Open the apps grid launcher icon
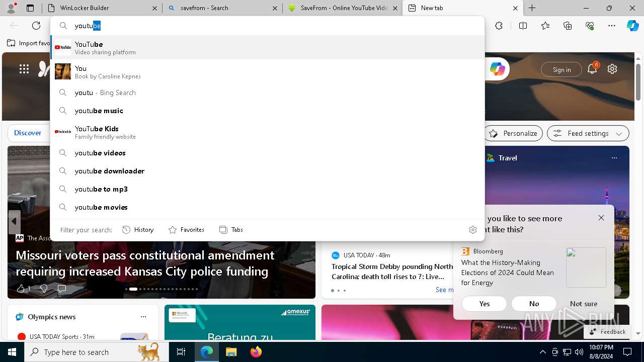Image resolution: width=644 pixels, height=362 pixels. tap(24, 69)
